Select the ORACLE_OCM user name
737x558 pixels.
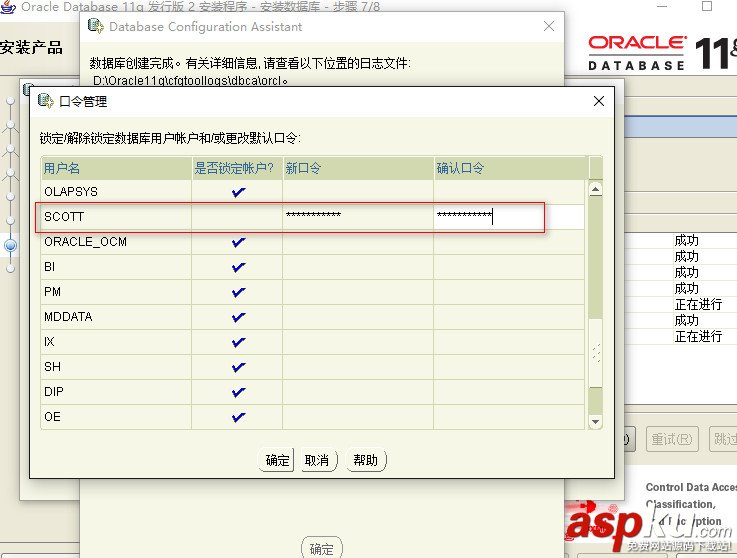pos(85,242)
